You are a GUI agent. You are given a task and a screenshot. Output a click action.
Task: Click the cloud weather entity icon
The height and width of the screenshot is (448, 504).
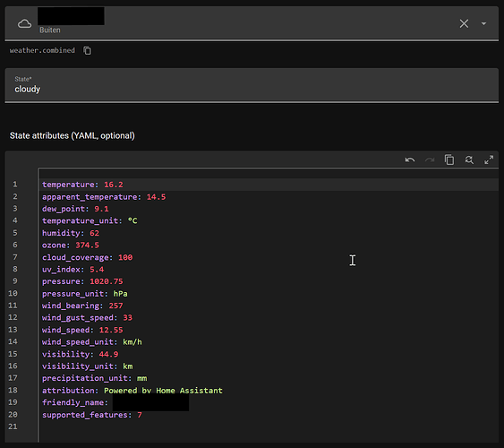coord(24,24)
